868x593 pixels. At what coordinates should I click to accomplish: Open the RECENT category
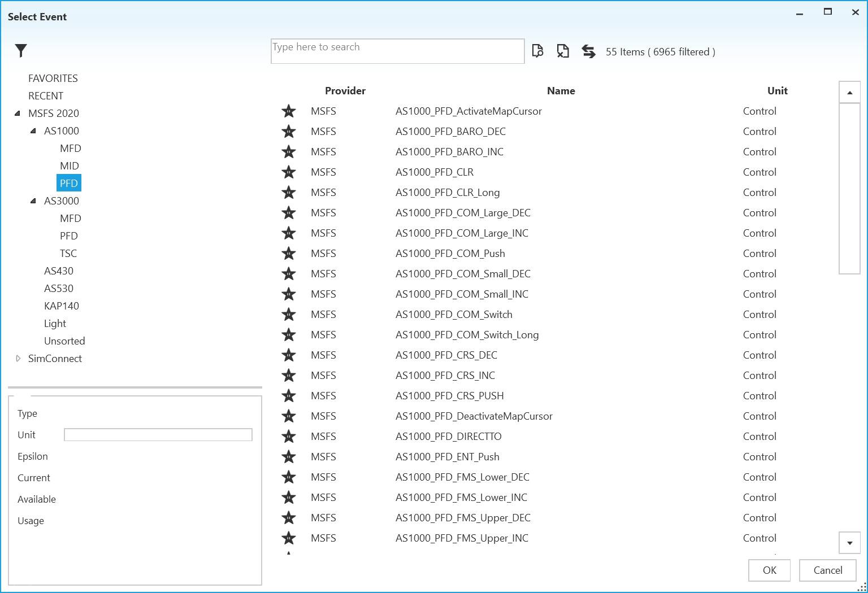click(46, 96)
